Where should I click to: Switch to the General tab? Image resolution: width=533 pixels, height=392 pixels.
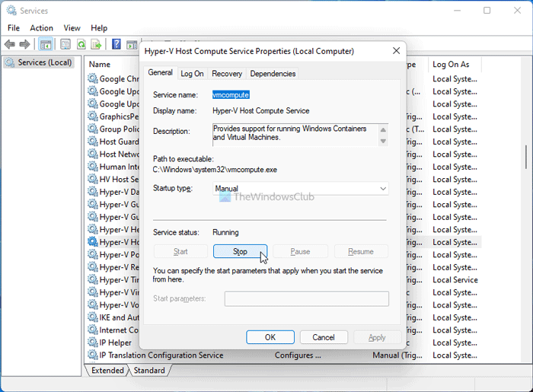coord(160,73)
